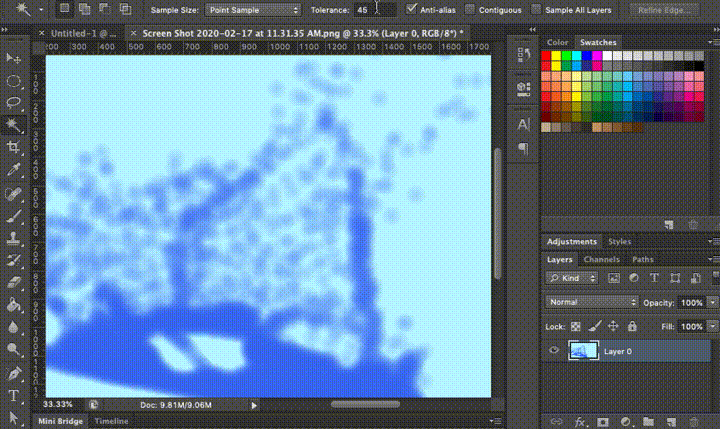Choose Intersect with selection mode
This screenshot has height=429, width=720.
125,9
